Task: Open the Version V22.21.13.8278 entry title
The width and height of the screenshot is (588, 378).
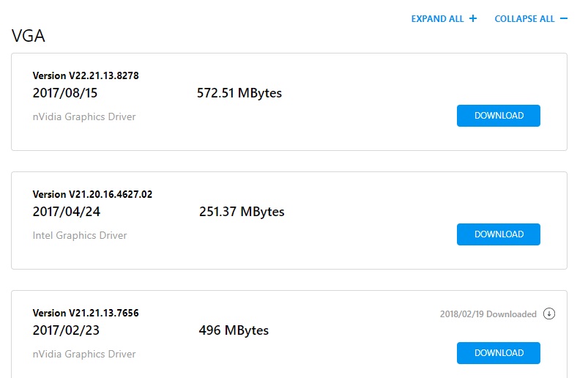Action: pos(86,75)
